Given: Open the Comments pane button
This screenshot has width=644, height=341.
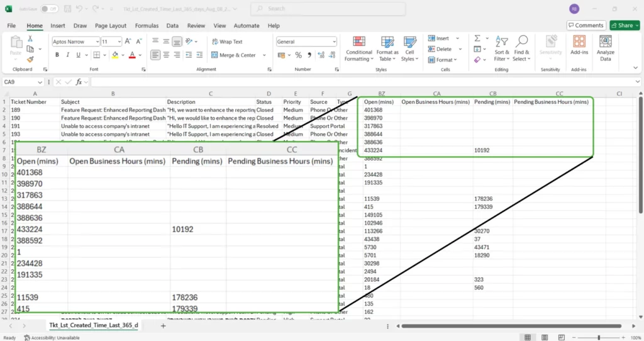Looking at the screenshot, I should coord(586,25).
